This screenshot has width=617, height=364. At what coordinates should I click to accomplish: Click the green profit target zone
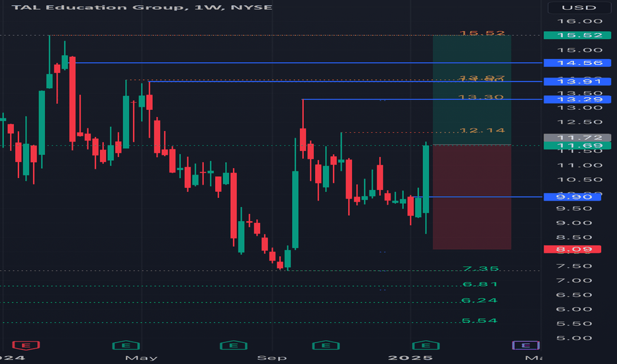pos(472,90)
